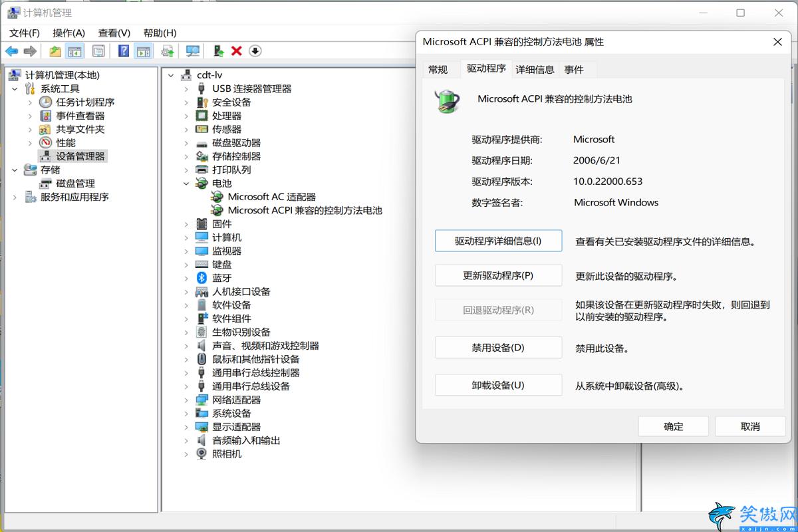The image size is (798, 532).
Task: Open the 查看(V) menu
Action: pyautogui.click(x=114, y=33)
